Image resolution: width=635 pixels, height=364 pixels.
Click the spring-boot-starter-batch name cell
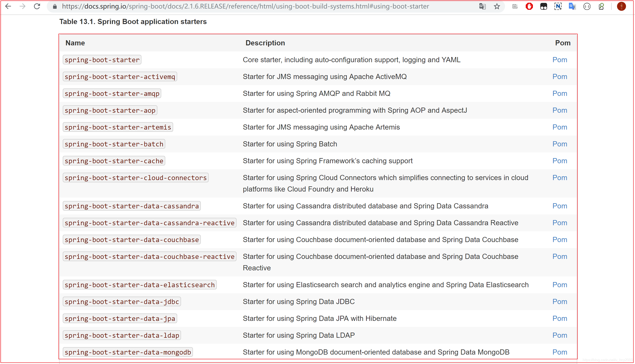click(114, 144)
